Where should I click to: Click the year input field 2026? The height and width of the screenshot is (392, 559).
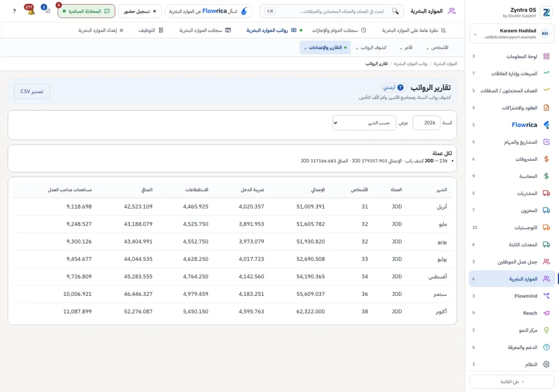coord(426,123)
